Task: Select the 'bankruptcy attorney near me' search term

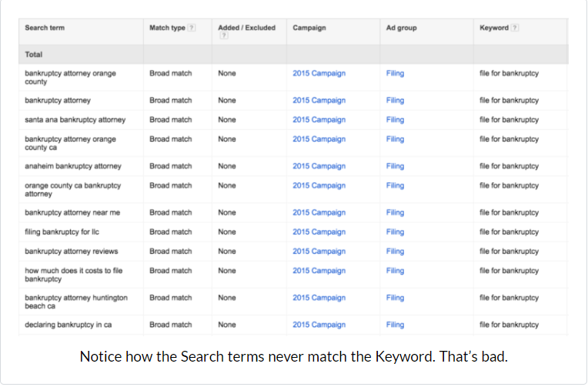Action: 72,212
